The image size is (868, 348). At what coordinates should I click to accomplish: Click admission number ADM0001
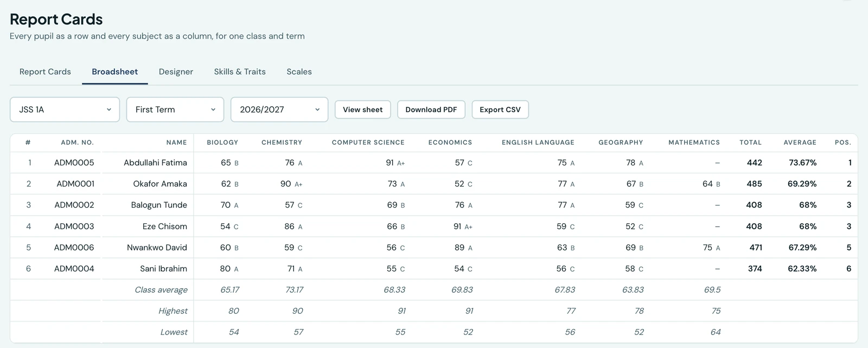[75, 184]
